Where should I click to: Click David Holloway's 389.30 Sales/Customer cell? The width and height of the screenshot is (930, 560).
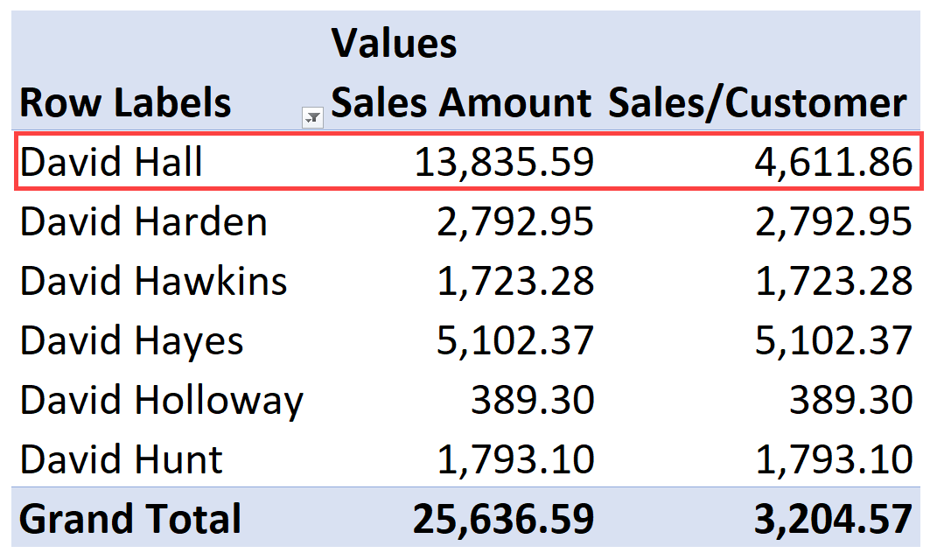851,400
